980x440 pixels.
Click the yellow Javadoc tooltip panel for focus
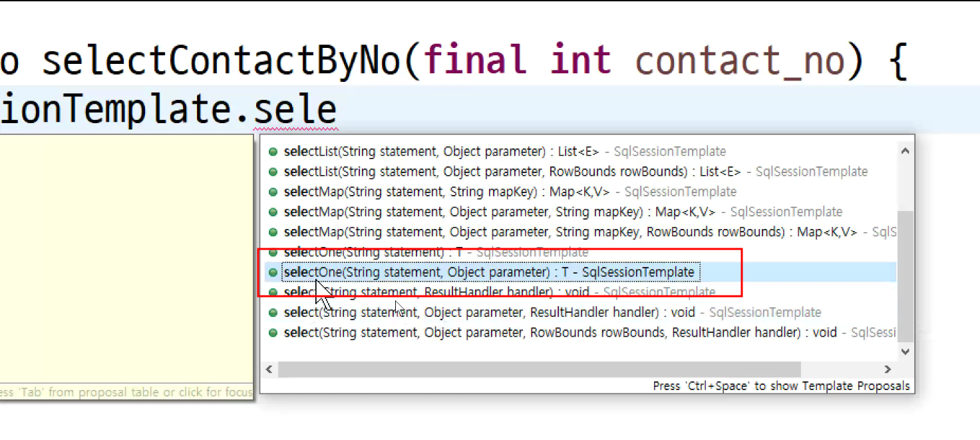[126, 266]
